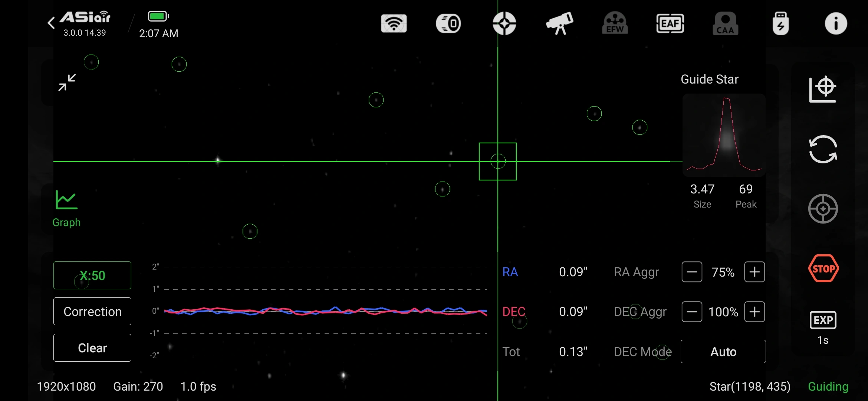
Task: Tap the 1.0 fps readout
Action: click(198, 387)
